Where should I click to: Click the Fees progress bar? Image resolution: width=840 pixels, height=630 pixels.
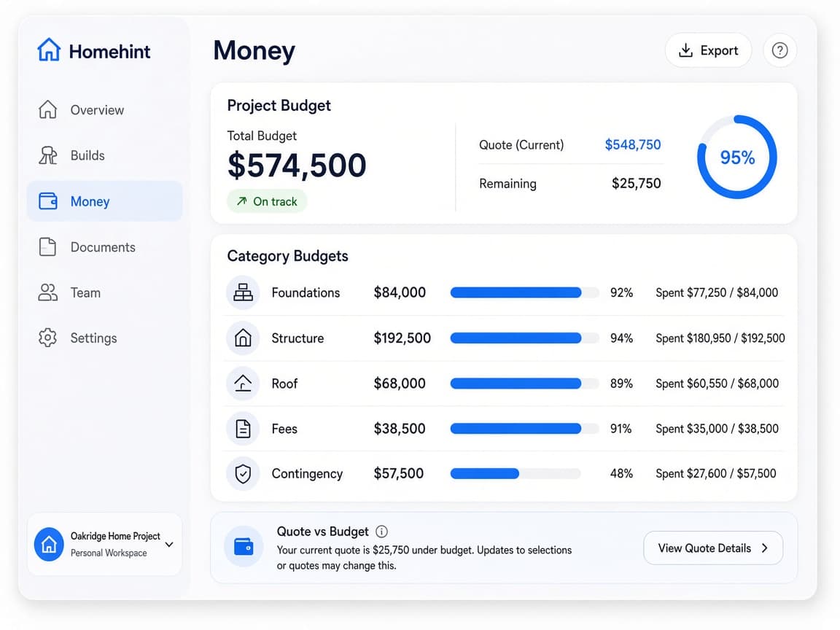pos(524,429)
